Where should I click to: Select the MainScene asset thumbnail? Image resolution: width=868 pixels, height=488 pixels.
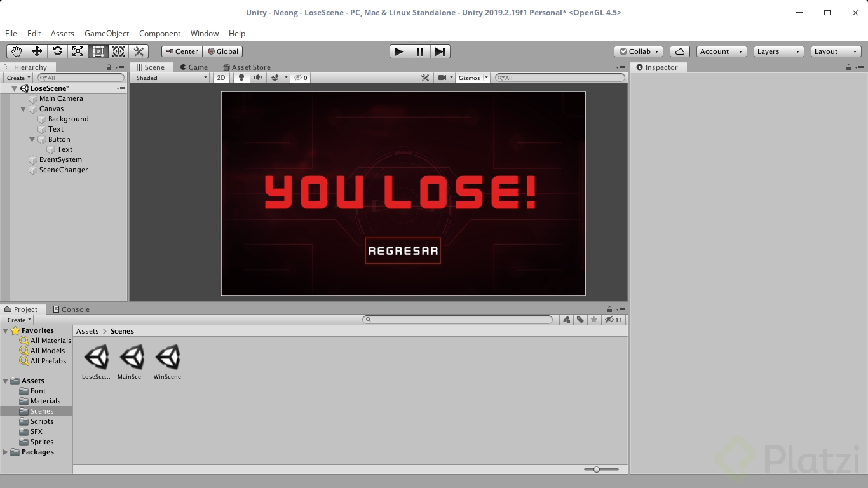[x=132, y=357]
